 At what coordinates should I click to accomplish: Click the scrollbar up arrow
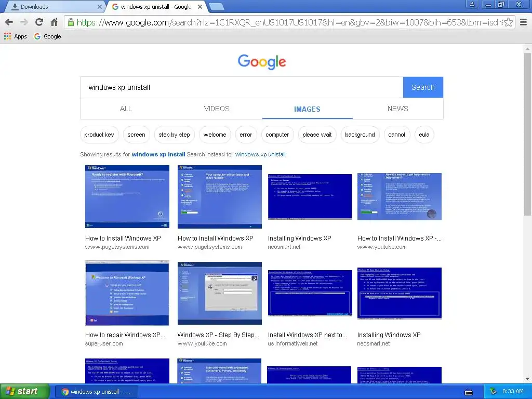tap(527, 49)
